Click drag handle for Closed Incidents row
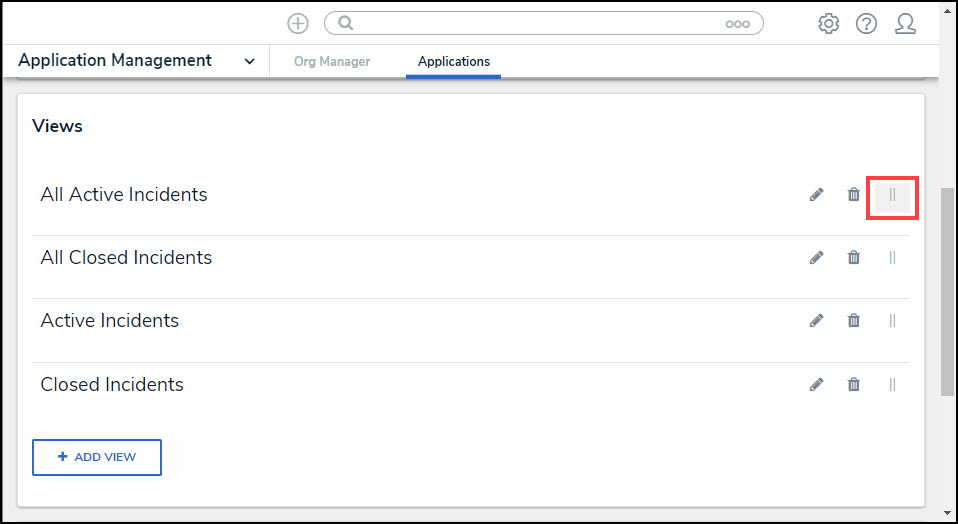The image size is (958, 524). click(893, 384)
